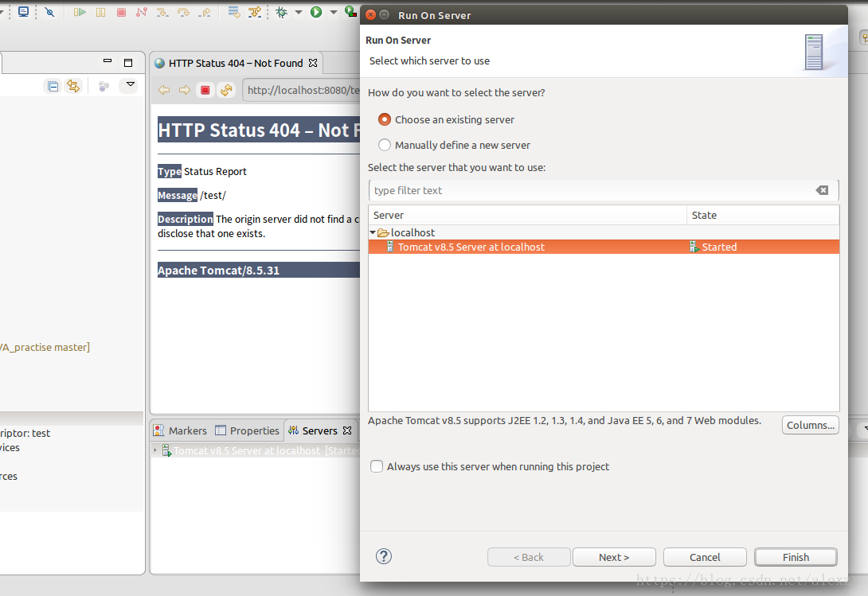Click the grayed filter balls icon in explorer
868x596 pixels.
pos(104,86)
